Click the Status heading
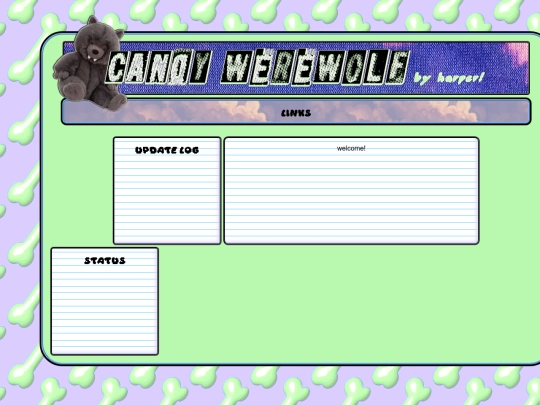540x405 pixels. [x=105, y=261]
